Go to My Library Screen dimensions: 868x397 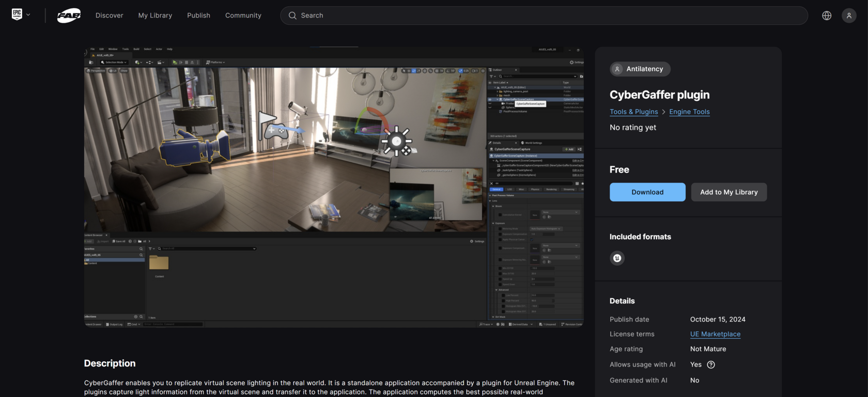click(155, 16)
